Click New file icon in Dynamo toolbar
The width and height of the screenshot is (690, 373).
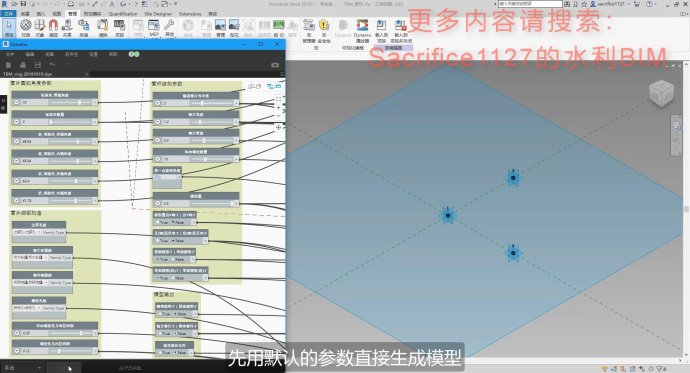pos(8,65)
